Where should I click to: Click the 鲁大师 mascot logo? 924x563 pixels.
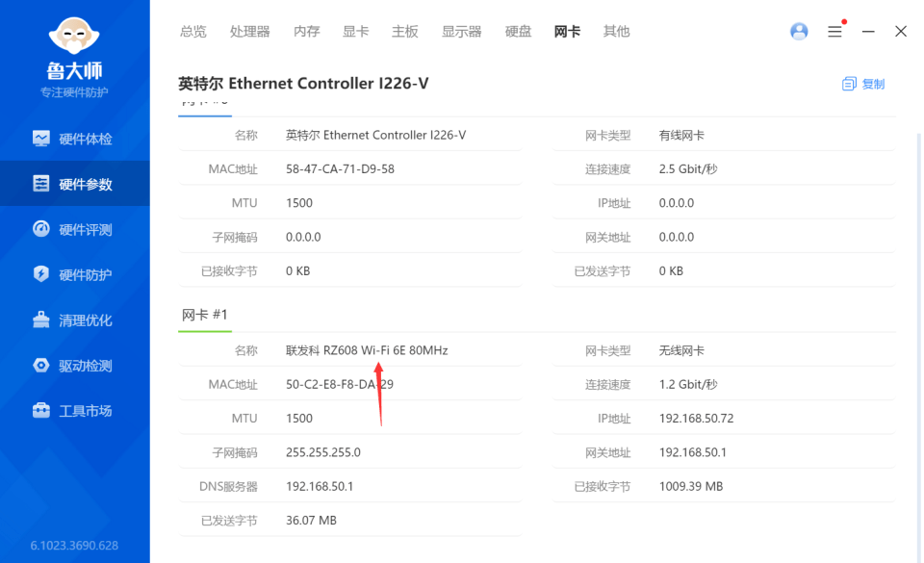tap(75, 37)
